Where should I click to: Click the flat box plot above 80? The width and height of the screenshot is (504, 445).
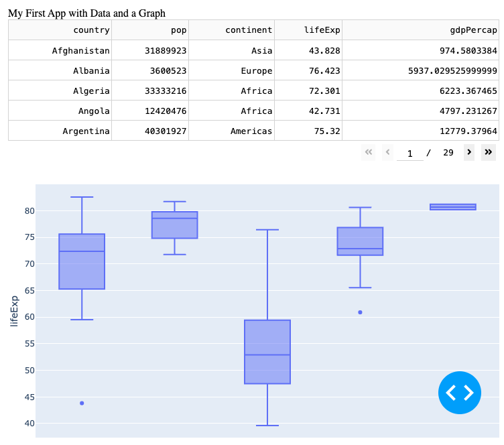(x=453, y=207)
